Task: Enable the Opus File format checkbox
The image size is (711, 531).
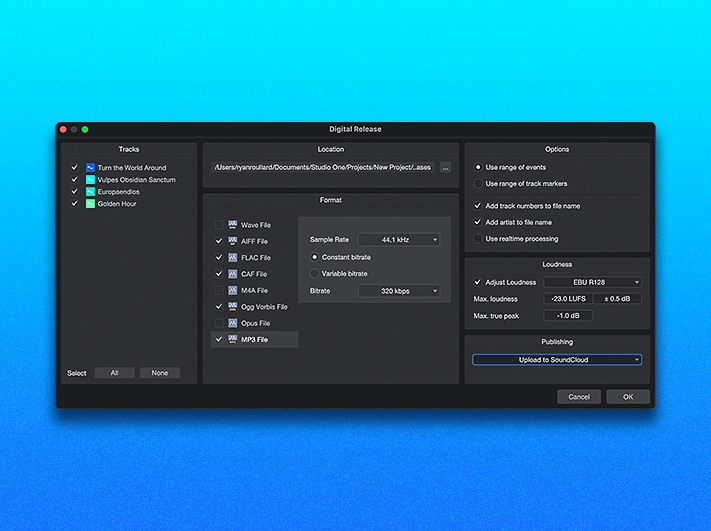Action: [x=219, y=323]
